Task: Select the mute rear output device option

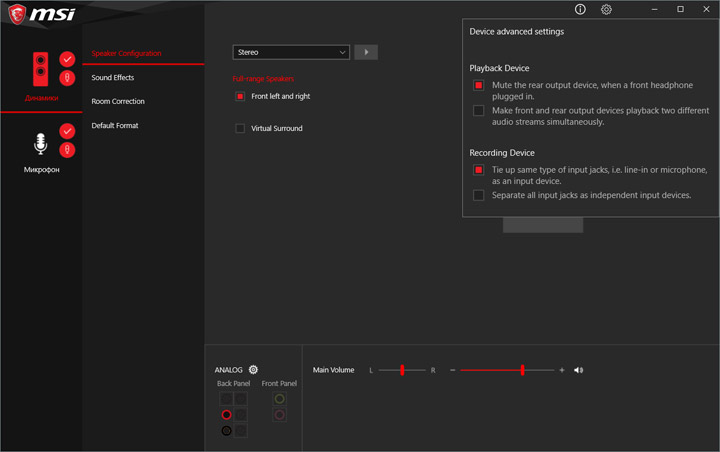Action: point(479,86)
